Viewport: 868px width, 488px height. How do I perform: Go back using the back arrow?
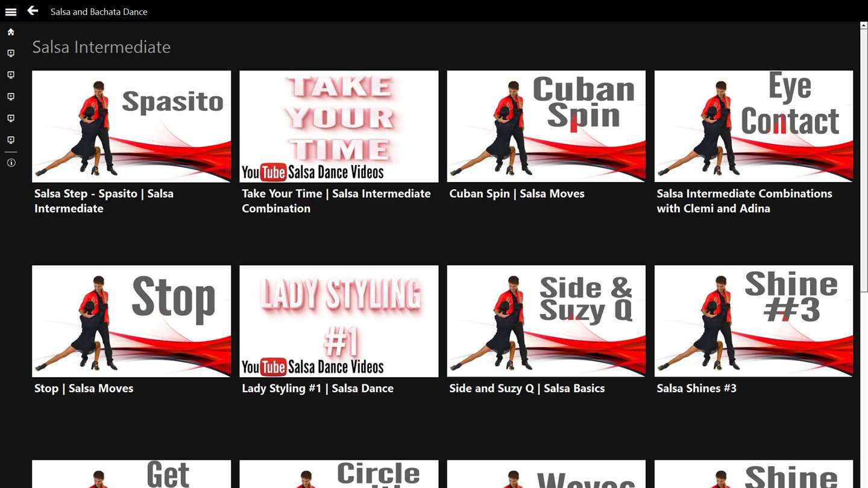point(33,10)
